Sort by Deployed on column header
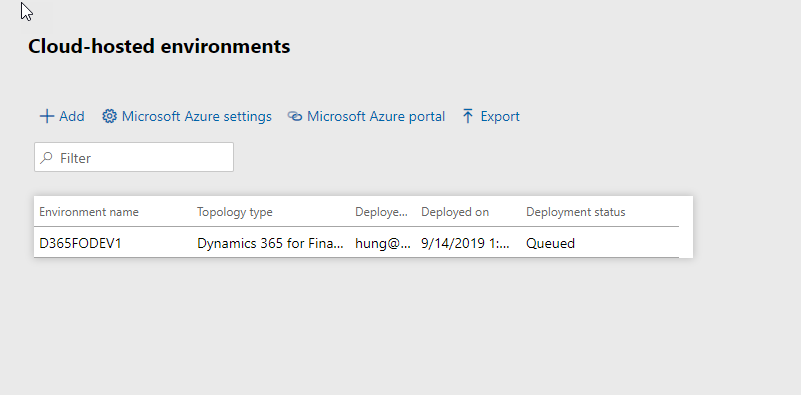 pyautogui.click(x=455, y=212)
